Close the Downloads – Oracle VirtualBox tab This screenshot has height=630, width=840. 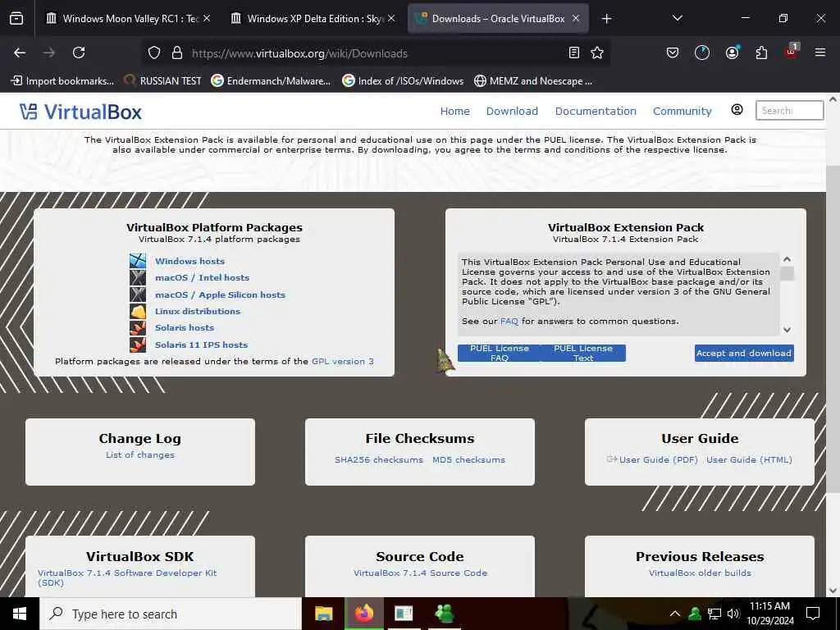point(576,18)
